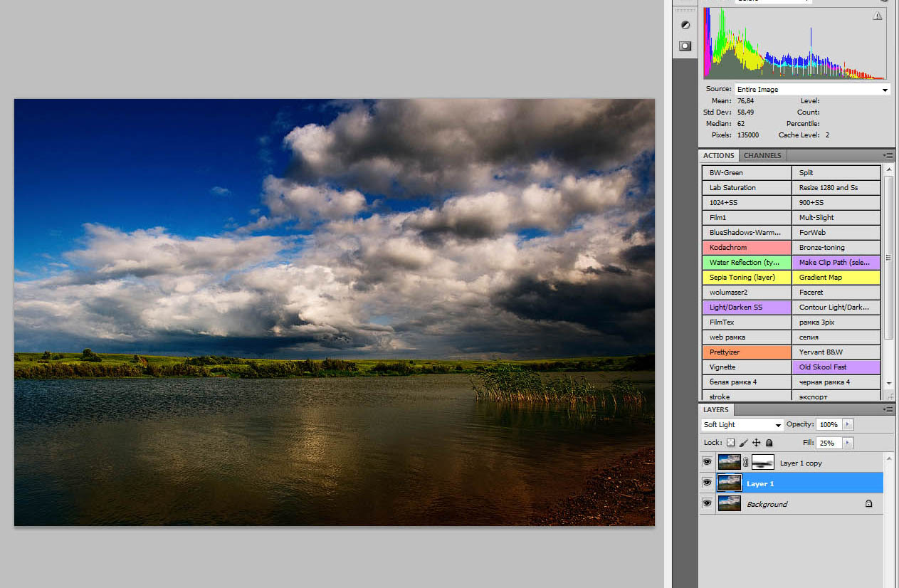Image resolution: width=899 pixels, height=588 pixels.
Task: Hide the Background layer
Action: (x=707, y=504)
